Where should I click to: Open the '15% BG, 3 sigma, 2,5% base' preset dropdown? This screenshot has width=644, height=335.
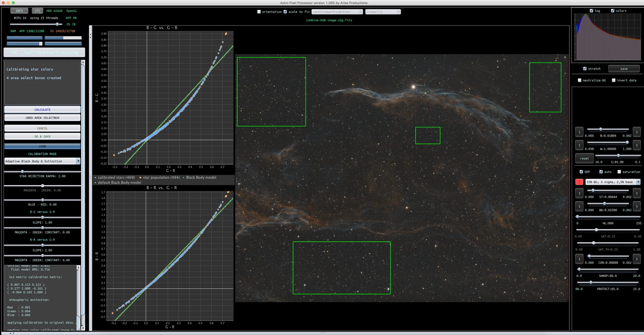[x=613, y=182]
